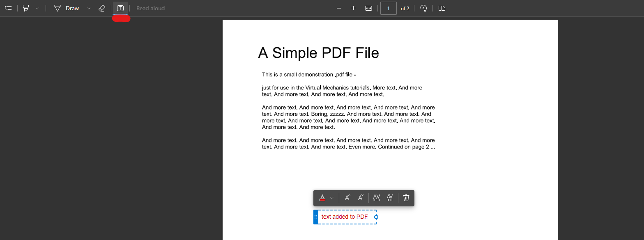Click the text box width handle

click(376, 217)
